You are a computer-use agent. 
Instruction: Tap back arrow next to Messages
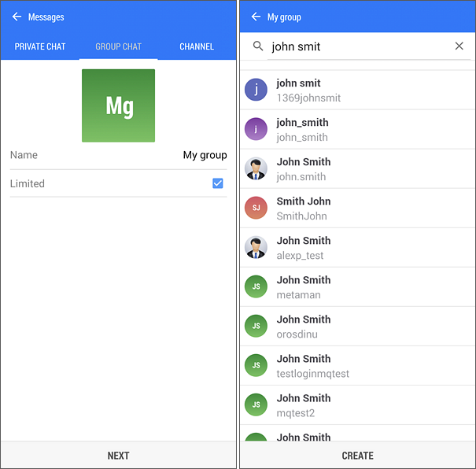[x=17, y=17]
